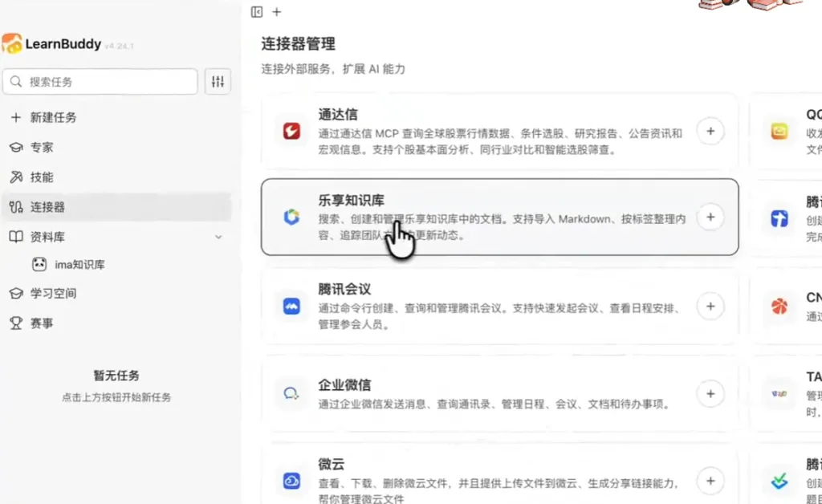Open the 赛事 section
The image size is (822, 504).
[x=117, y=323]
